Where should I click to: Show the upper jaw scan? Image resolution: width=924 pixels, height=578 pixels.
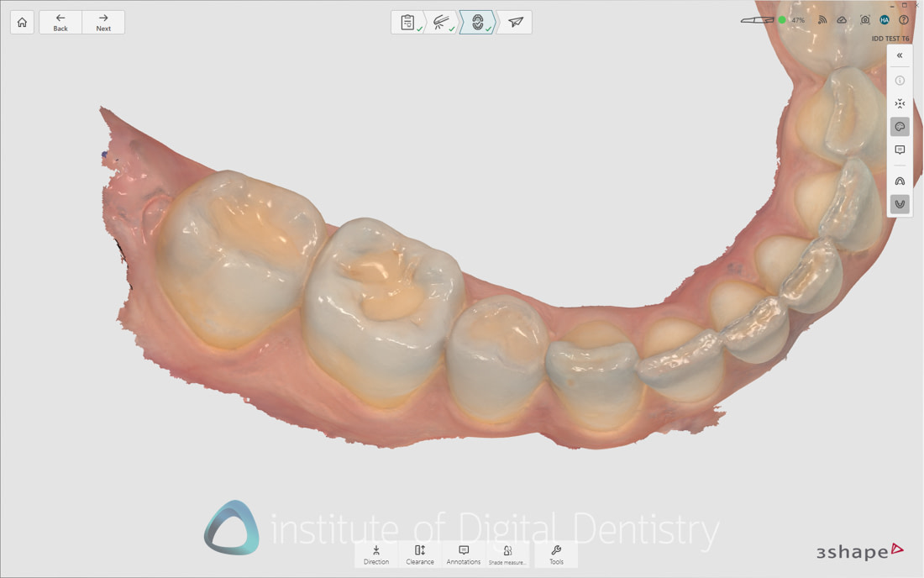point(900,180)
